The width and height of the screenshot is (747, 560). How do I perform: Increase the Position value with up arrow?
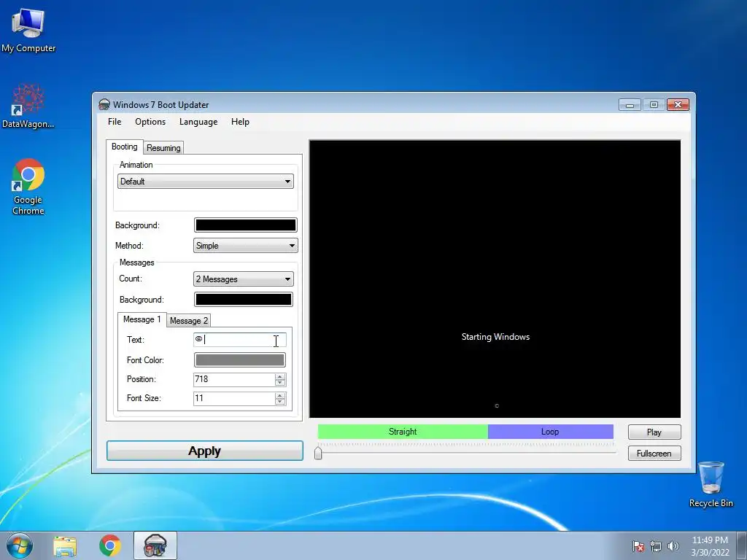pos(280,377)
